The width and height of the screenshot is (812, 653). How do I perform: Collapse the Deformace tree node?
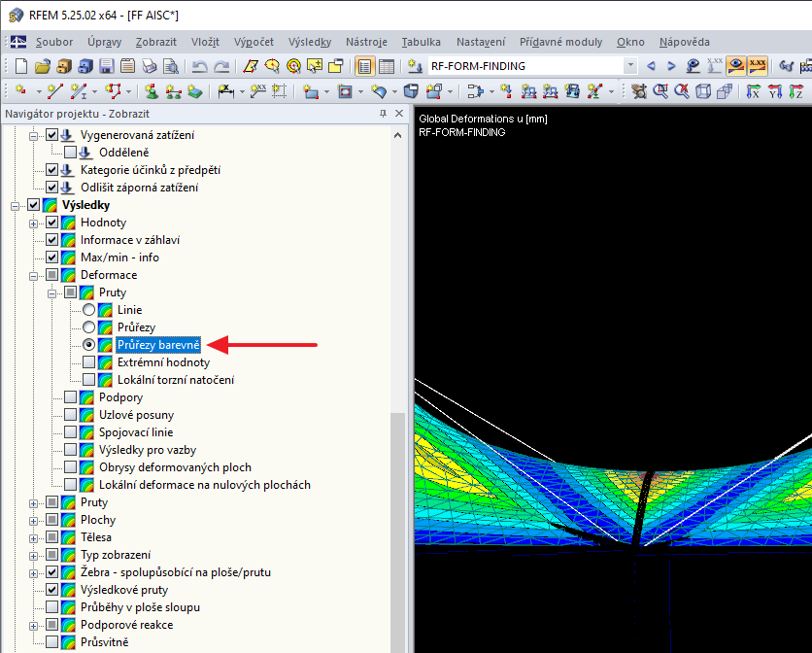(34, 275)
